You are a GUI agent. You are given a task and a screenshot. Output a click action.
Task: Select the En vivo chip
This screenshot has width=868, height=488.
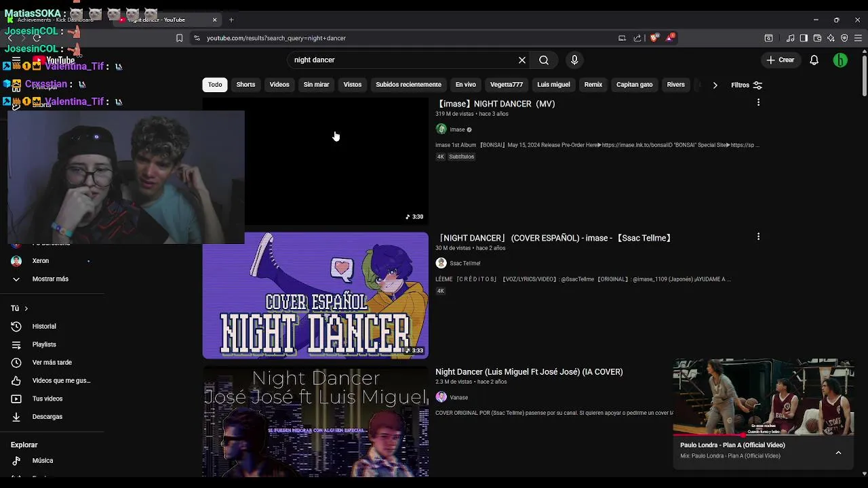coord(465,85)
